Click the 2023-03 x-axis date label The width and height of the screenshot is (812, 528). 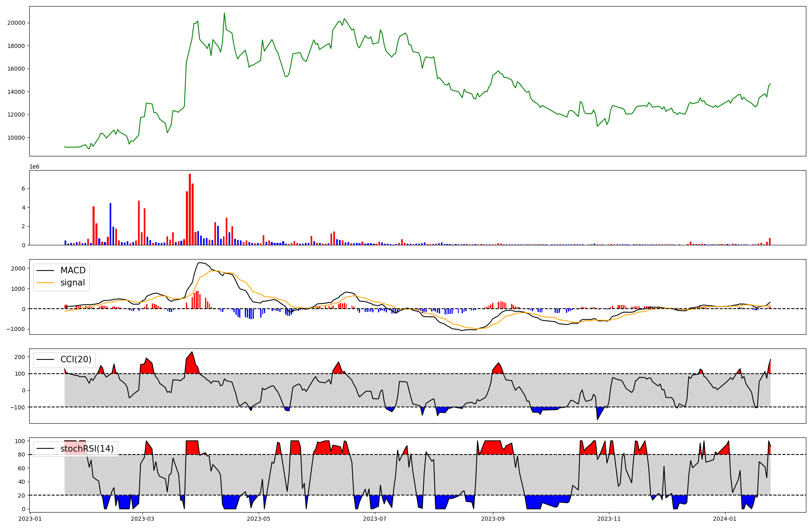(143, 519)
